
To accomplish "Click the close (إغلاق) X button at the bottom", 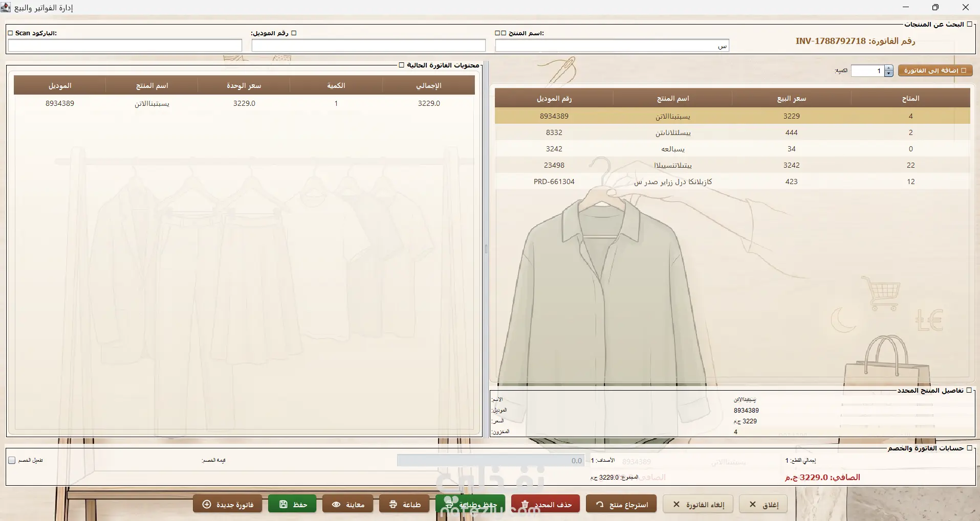I will (x=763, y=504).
